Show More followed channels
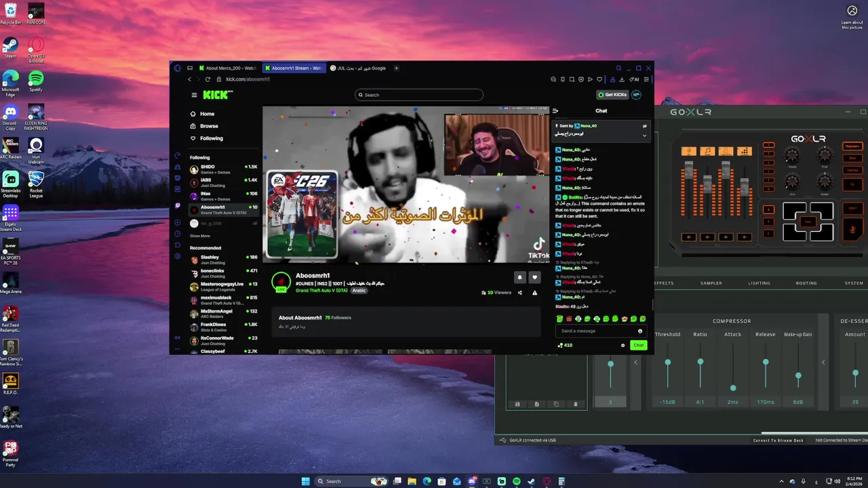Screen dimensions: 868x488 (200, 236)
